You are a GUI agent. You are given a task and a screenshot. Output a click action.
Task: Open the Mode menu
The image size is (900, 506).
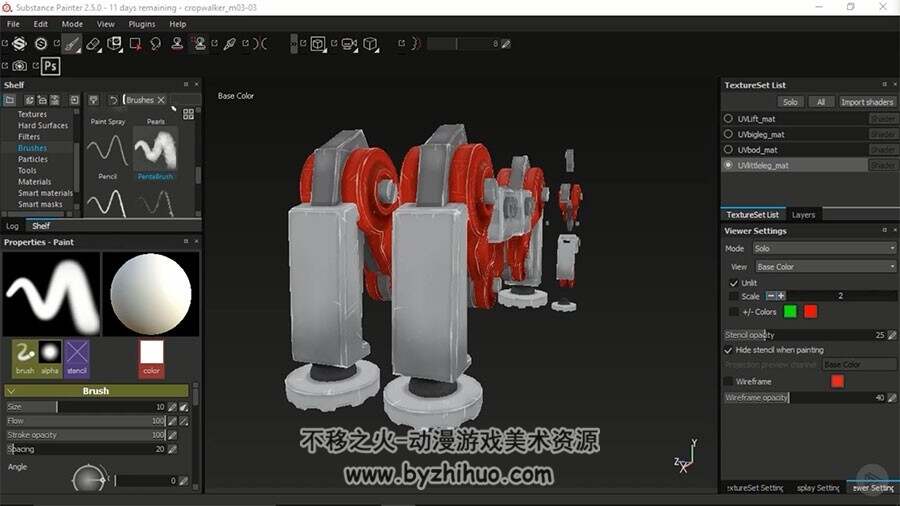pos(72,24)
